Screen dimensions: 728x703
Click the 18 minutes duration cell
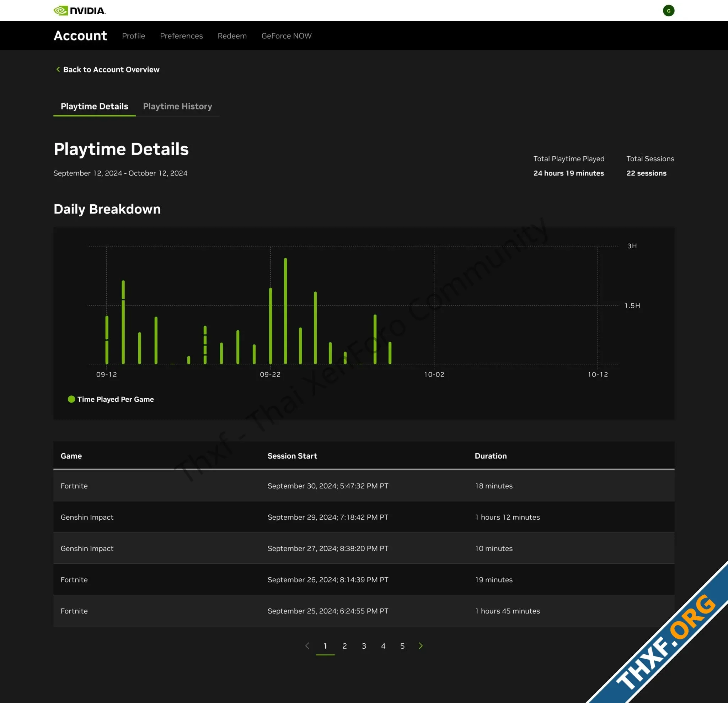click(x=494, y=486)
